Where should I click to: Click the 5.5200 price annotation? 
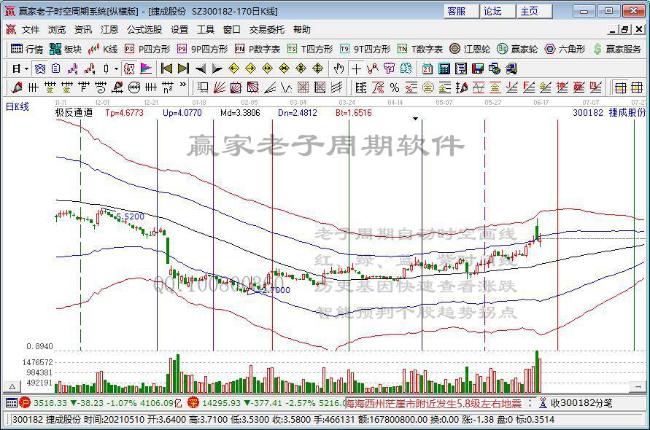(130, 216)
